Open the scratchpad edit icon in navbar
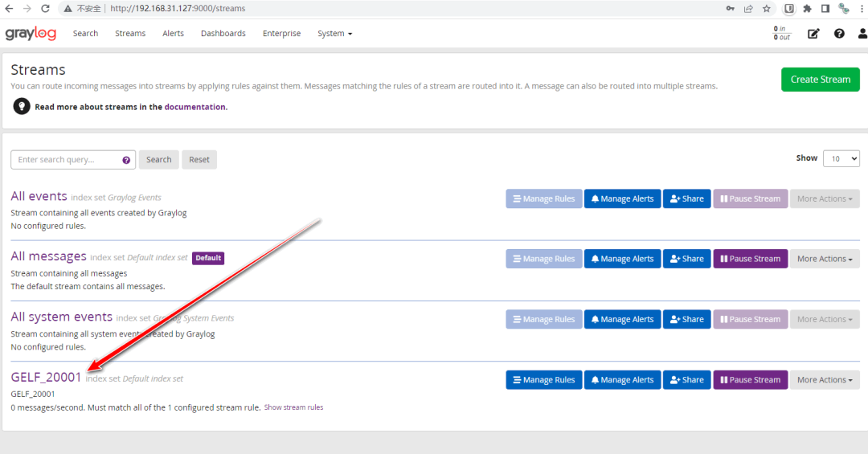Viewport: 868px width, 454px height. coord(813,34)
